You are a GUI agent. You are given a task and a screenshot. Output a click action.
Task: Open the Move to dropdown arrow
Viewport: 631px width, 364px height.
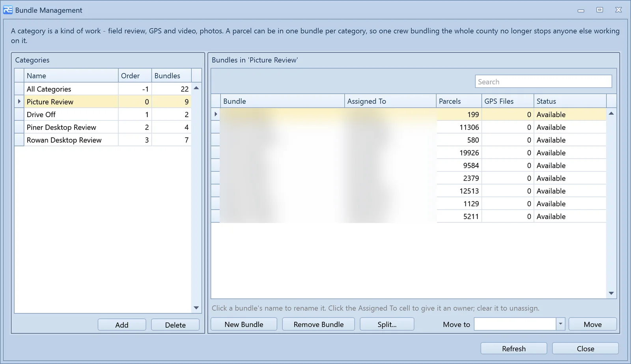(x=560, y=324)
